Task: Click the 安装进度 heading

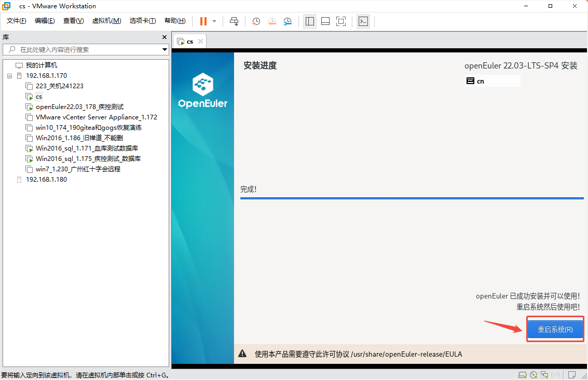Action: (260, 65)
